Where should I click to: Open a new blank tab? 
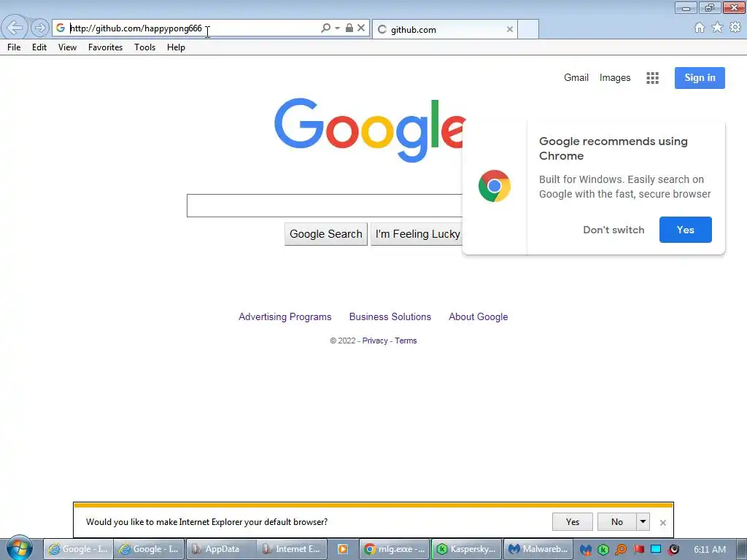[528, 29]
